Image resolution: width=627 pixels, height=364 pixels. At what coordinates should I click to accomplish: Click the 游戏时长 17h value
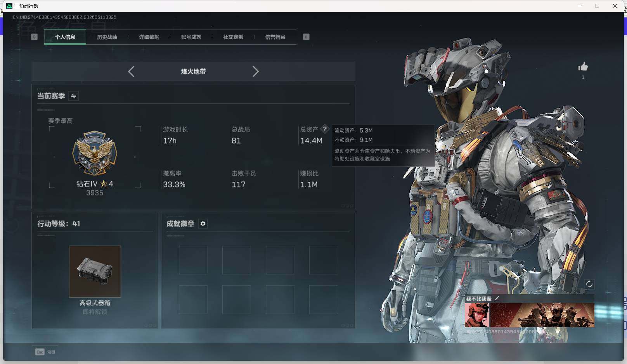tap(170, 141)
